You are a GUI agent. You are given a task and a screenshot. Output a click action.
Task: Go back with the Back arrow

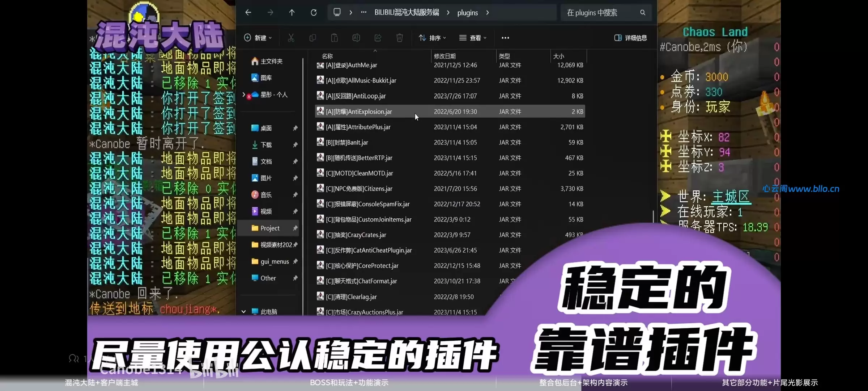248,12
